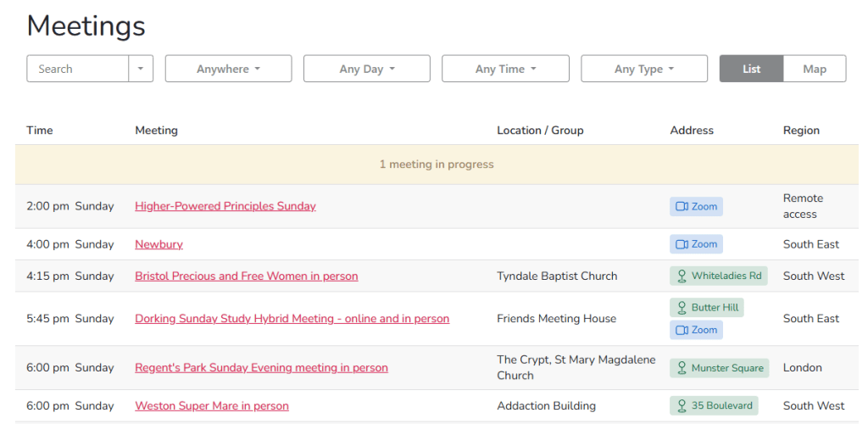Click the Search input field
The width and height of the screenshot is (868, 424).
coord(78,69)
